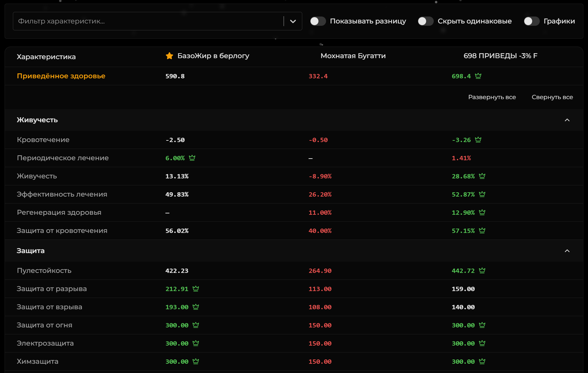
Task: Collapse the Живучесть section chevron
Action: 567,120
